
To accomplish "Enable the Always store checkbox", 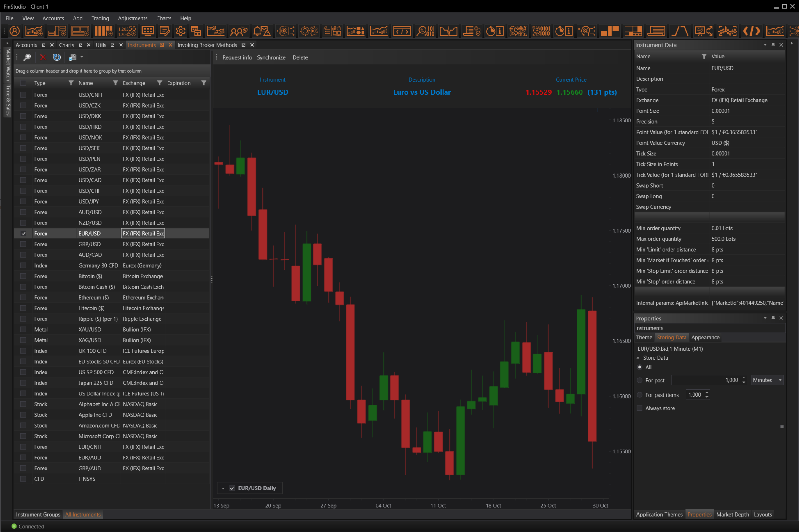I will click(x=640, y=408).
